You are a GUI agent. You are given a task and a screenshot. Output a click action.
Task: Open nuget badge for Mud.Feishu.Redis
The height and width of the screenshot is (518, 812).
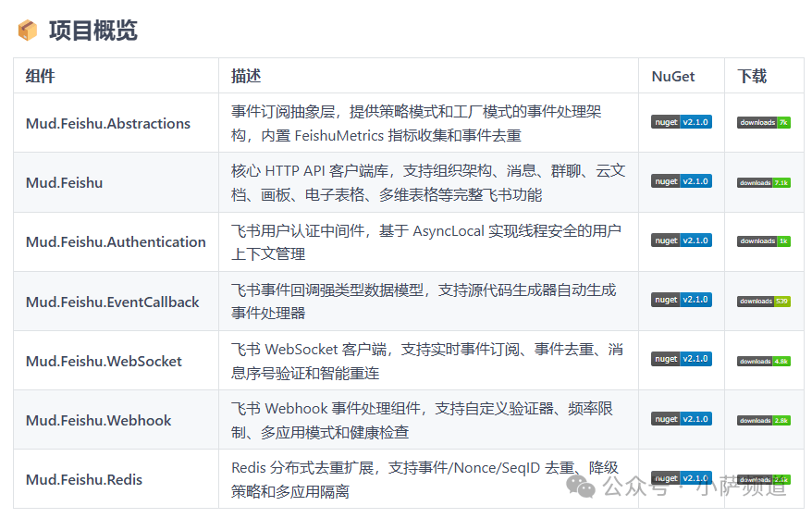681,478
